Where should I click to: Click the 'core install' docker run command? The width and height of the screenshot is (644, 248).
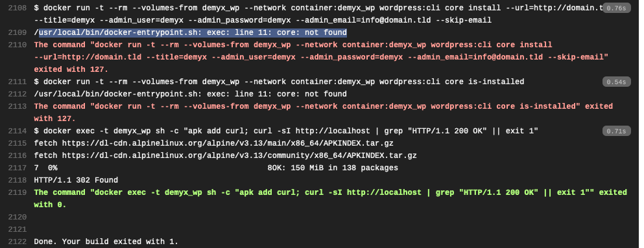click(318, 14)
